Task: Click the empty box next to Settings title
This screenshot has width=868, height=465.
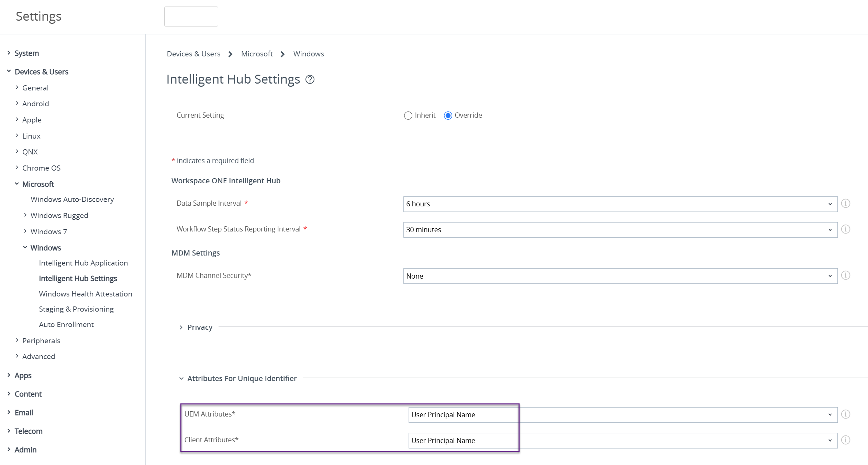Action: click(x=191, y=17)
